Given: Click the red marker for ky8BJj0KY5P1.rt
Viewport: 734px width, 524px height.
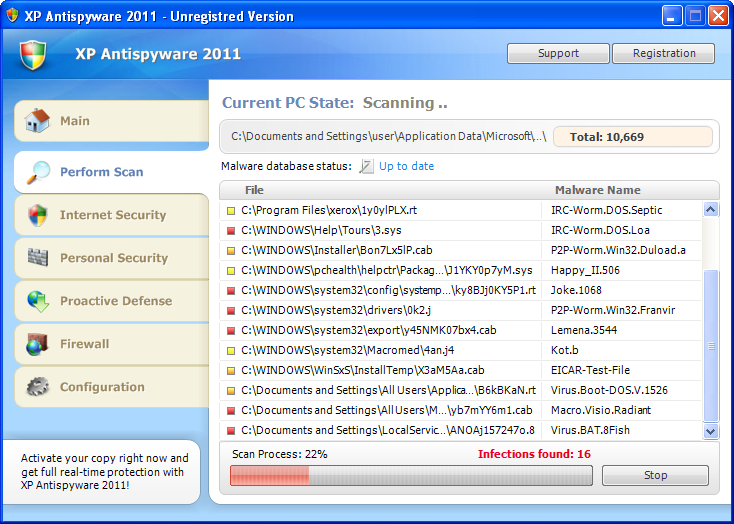Looking at the screenshot, I should click(230, 291).
